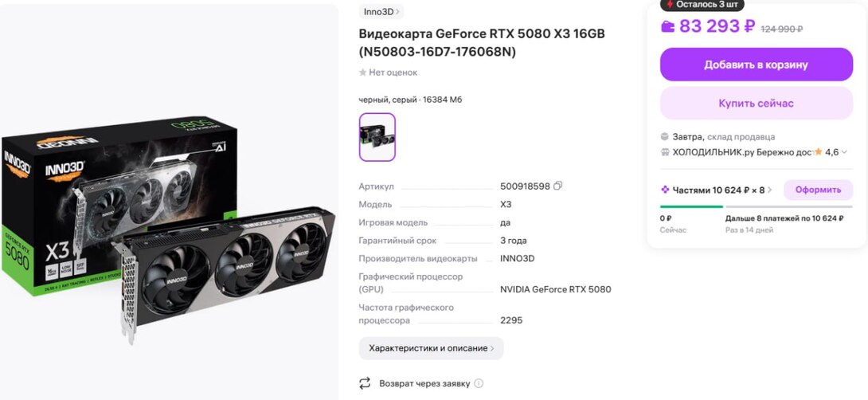Click the delivery box icon next to Завтра
The width and height of the screenshot is (868, 400).
[665, 137]
